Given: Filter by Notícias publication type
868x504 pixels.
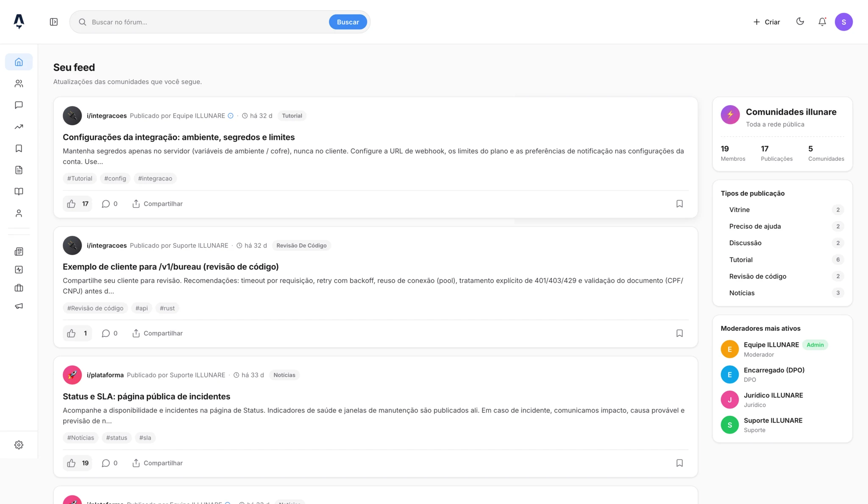Looking at the screenshot, I should coord(782,293).
